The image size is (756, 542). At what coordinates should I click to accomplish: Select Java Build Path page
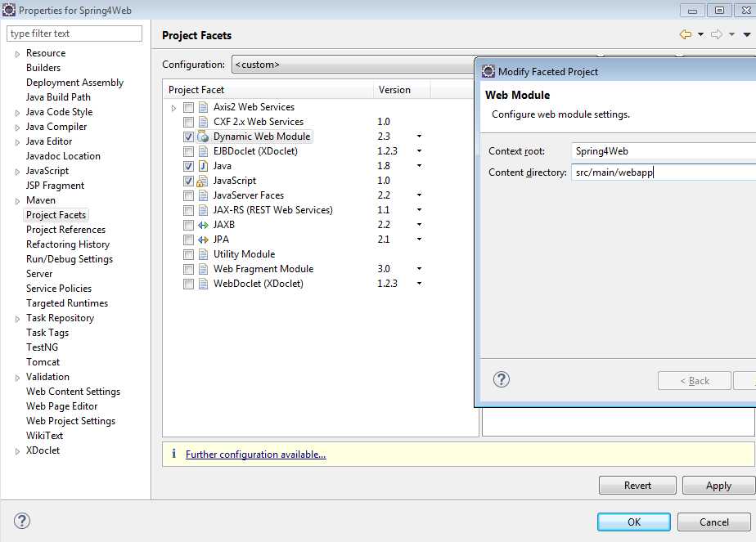click(58, 97)
